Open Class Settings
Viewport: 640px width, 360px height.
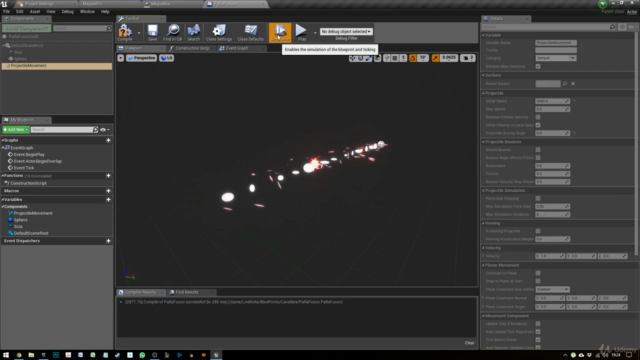pyautogui.click(x=219, y=32)
